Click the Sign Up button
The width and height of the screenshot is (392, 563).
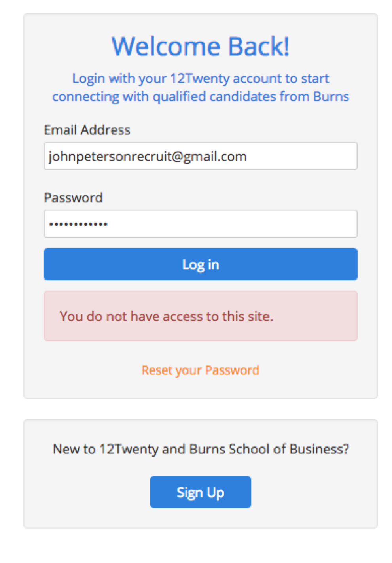point(200,492)
